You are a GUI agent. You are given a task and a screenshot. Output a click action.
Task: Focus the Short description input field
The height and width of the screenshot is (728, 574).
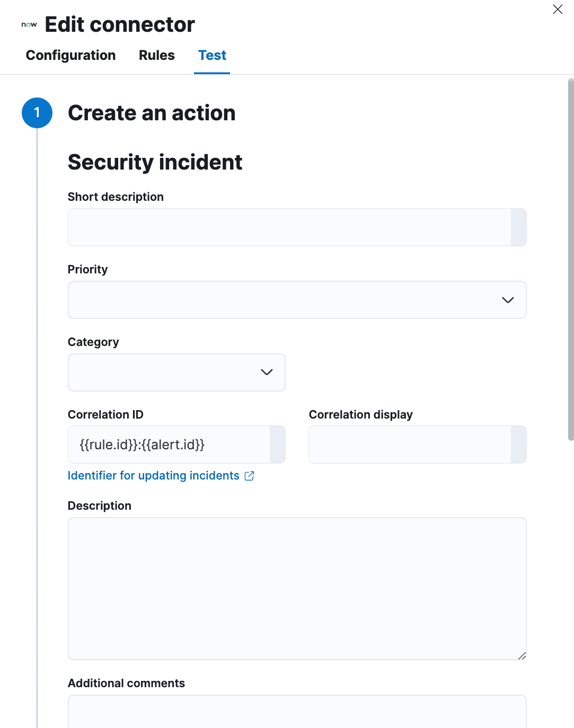point(297,227)
